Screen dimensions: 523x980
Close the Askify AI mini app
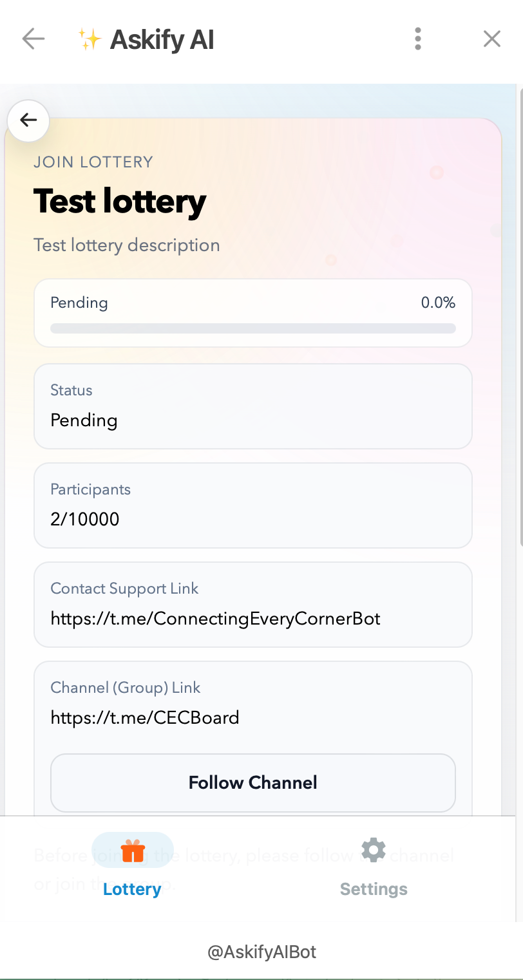pyautogui.click(x=492, y=39)
